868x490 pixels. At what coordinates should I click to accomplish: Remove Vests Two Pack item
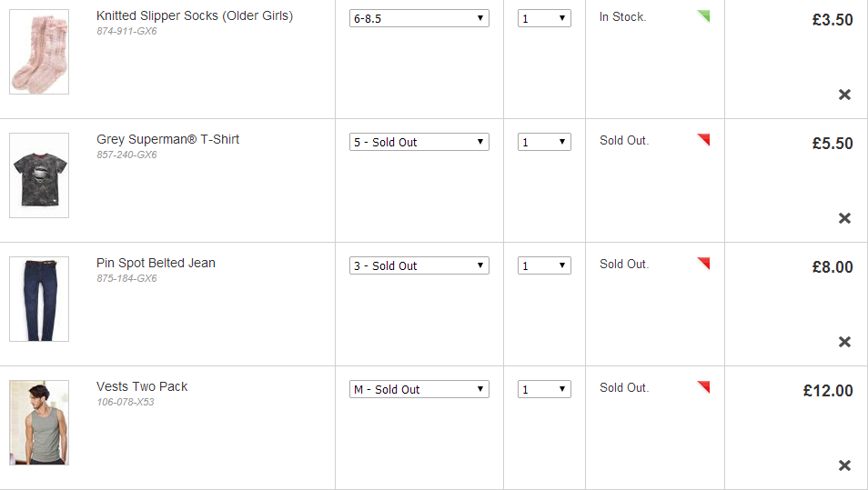click(x=844, y=465)
